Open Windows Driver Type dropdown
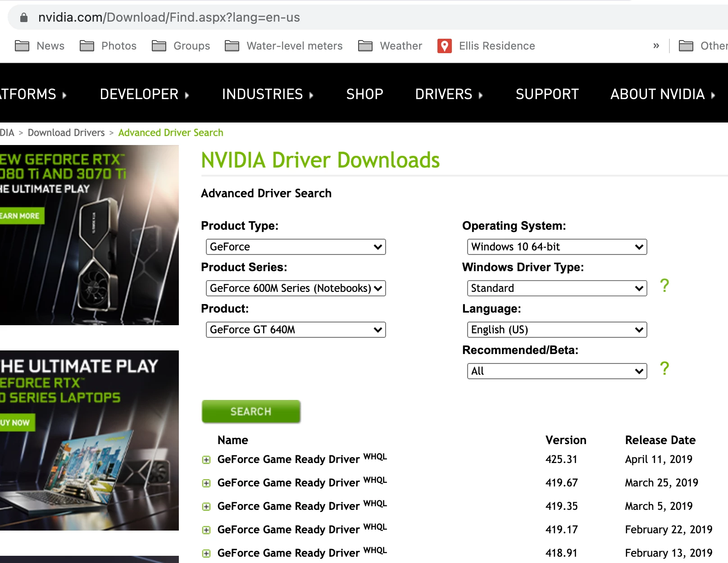The height and width of the screenshot is (563, 728). point(557,288)
